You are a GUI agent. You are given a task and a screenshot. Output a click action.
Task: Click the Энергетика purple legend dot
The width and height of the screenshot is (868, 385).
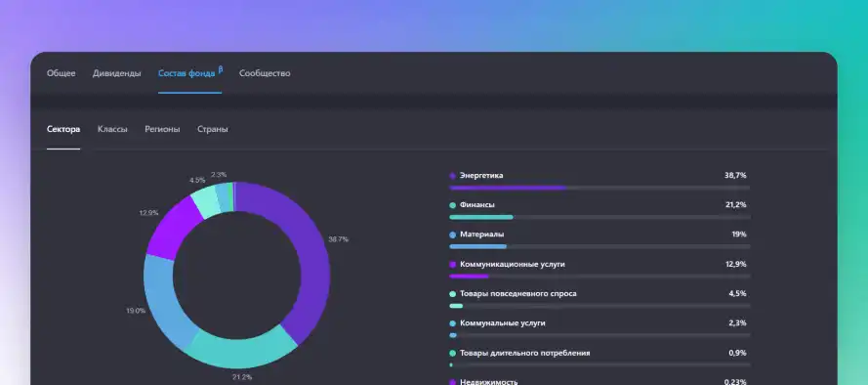(453, 176)
